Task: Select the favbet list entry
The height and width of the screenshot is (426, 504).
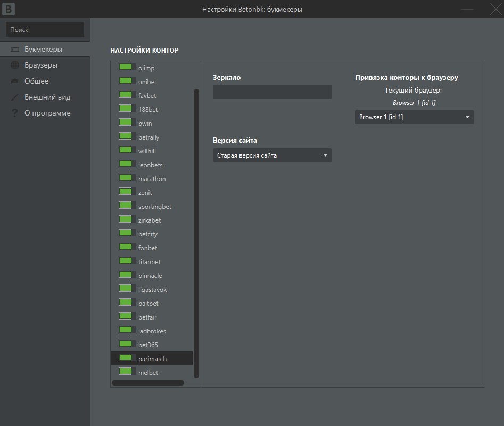Action: 147,96
